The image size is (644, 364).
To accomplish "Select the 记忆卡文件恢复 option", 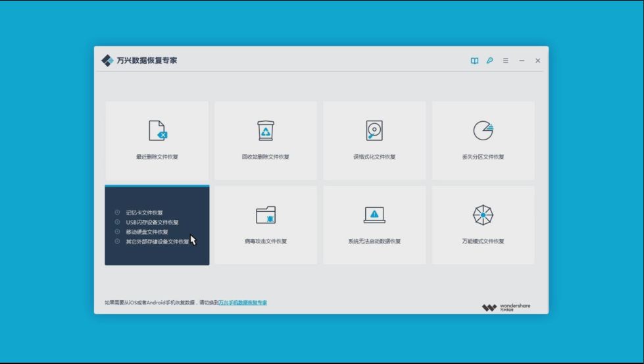I will [144, 213].
